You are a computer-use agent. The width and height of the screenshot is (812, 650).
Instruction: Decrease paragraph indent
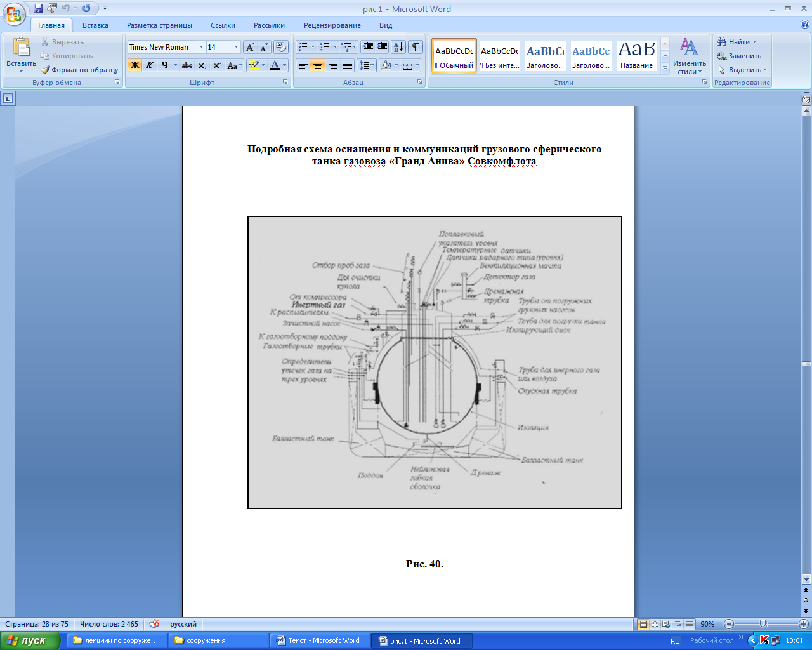pos(368,47)
